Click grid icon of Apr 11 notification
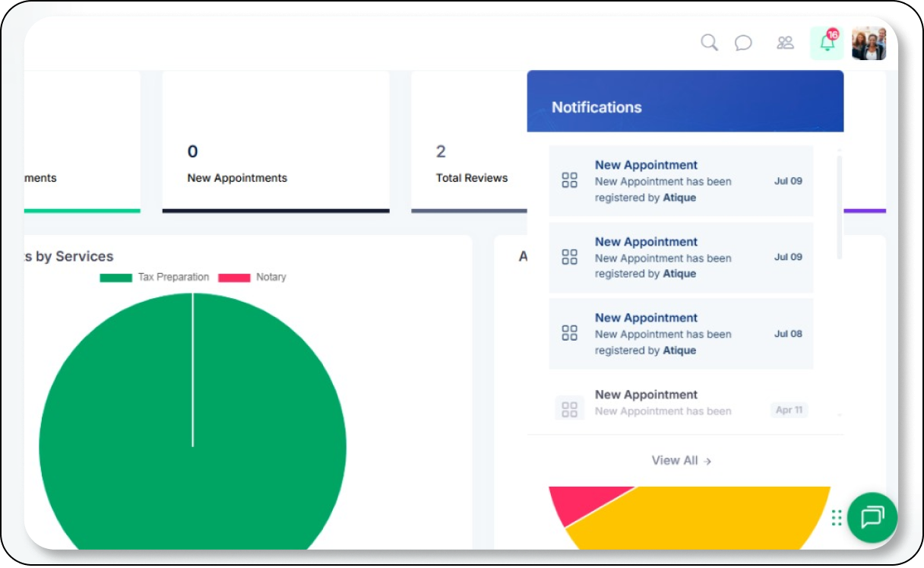 (x=569, y=409)
